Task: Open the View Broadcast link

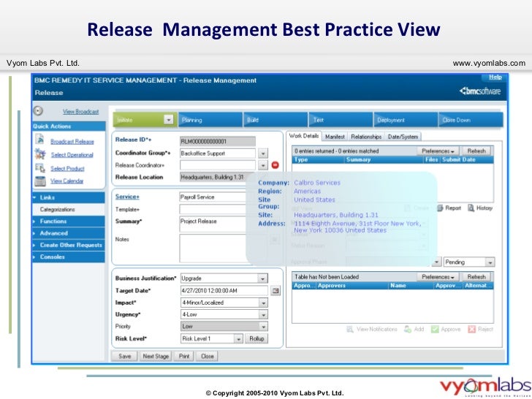Action: coord(80,111)
